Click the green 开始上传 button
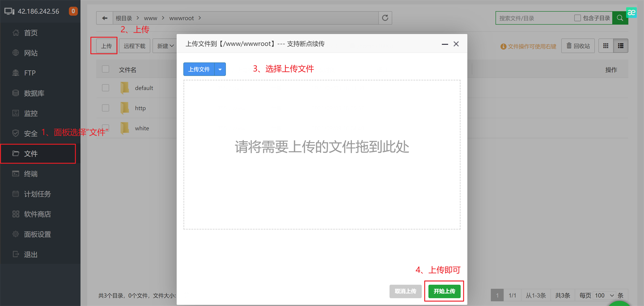The height and width of the screenshot is (306, 644). [x=444, y=291]
